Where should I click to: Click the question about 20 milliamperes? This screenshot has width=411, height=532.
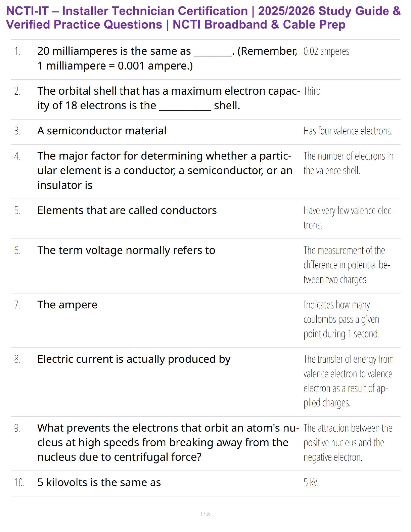pos(167,58)
